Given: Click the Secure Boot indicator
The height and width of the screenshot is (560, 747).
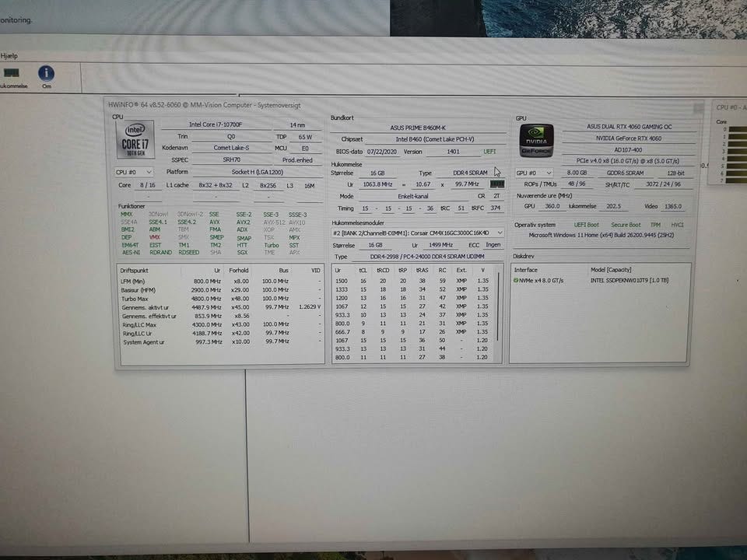Looking at the screenshot, I should pyautogui.click(x=626, y=225).
